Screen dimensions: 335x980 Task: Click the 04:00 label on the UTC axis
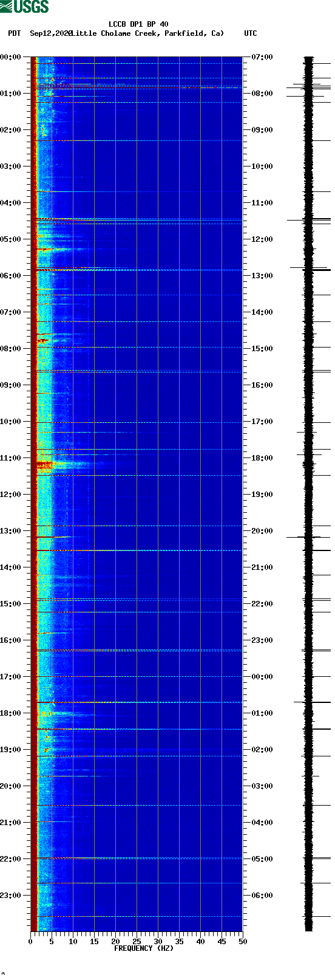pyautogui.click(x=262, y=823)
